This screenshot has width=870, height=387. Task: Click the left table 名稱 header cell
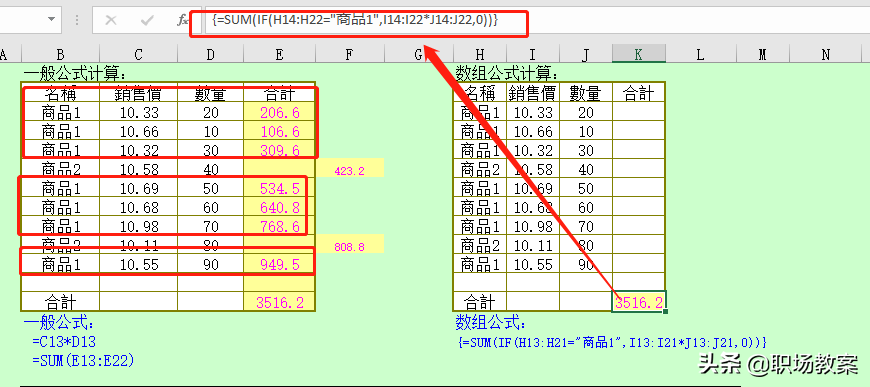click(x=60, y=94)
